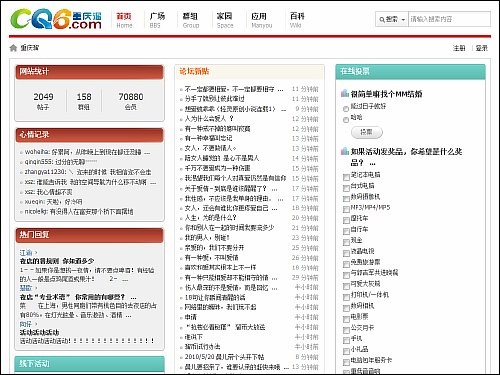Screen dimensions: 500x375
Task: Click the zhangya11230 mood record entry
Action: tap(88, 172)
